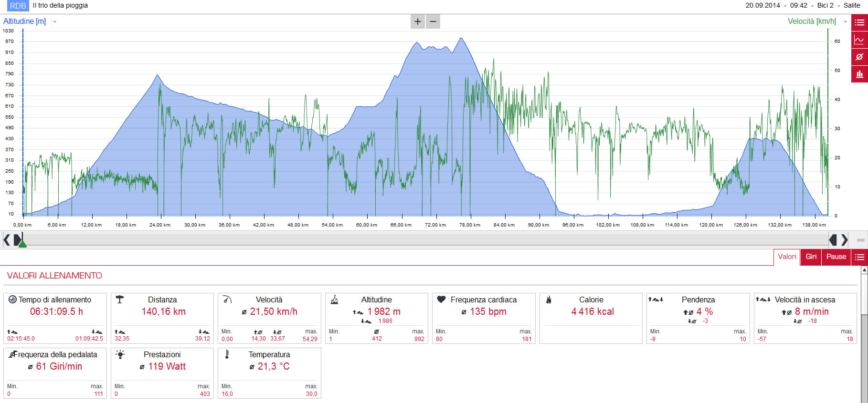Click the RDB badge button

click(18, 6)
